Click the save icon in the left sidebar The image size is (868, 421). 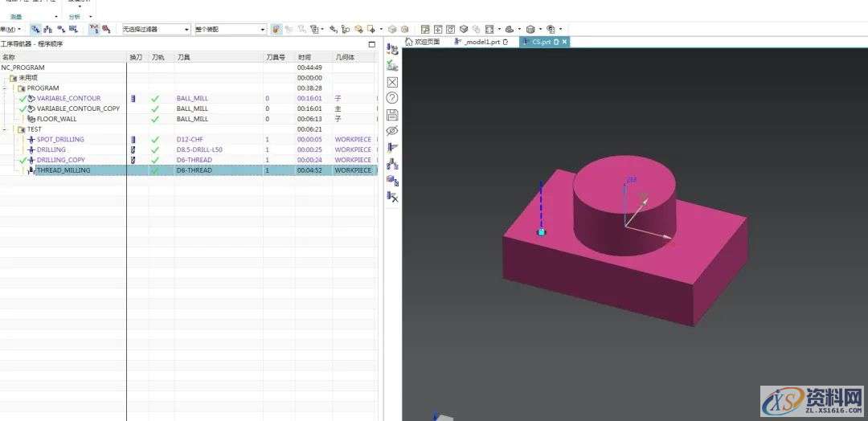pos(392,114)
